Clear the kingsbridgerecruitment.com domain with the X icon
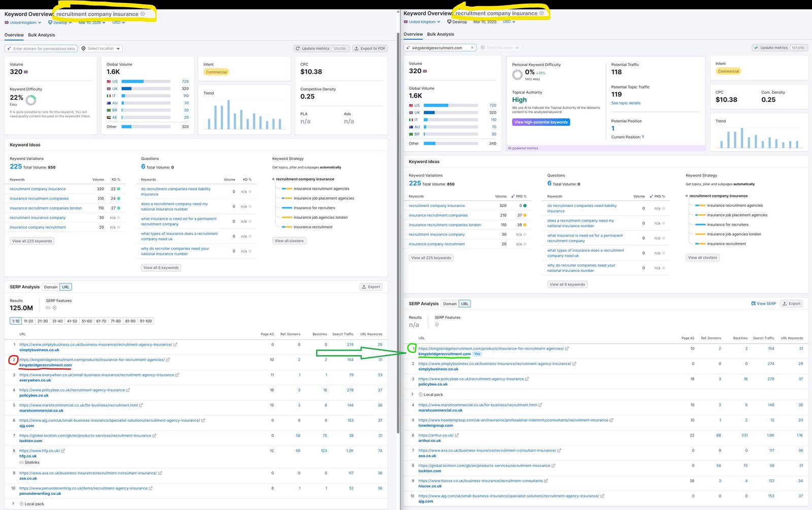 (x=472, y=48)
